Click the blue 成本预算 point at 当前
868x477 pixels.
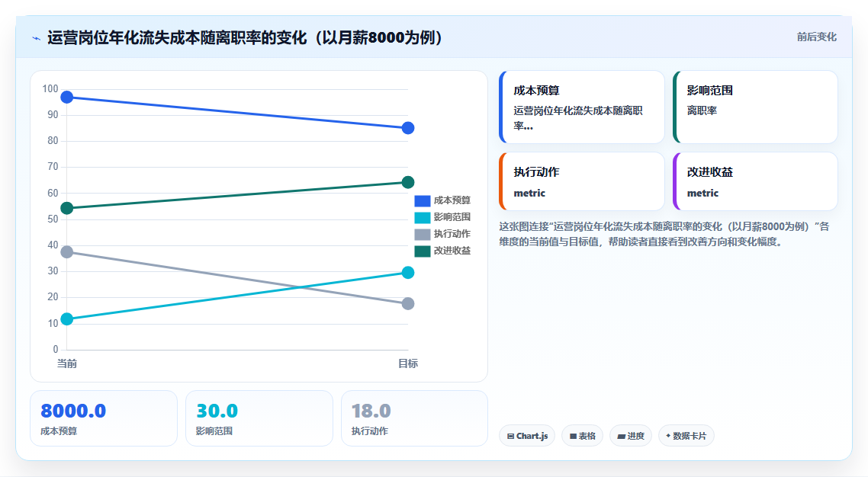[x=67, y=98]
